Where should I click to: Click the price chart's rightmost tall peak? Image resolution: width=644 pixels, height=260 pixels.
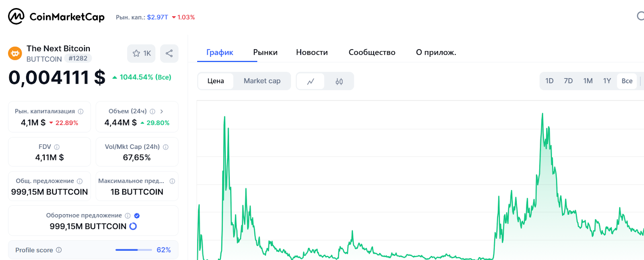click(x=542, y=114)
